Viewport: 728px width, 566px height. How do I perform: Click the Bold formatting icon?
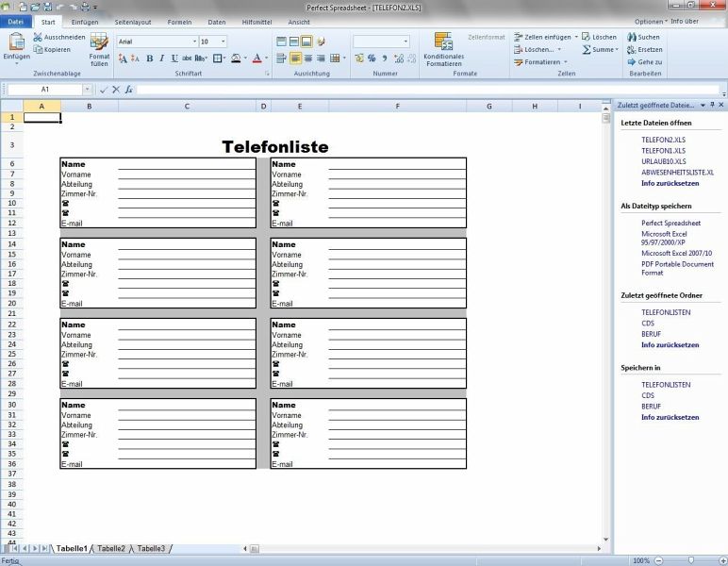[x=149, y=58]
